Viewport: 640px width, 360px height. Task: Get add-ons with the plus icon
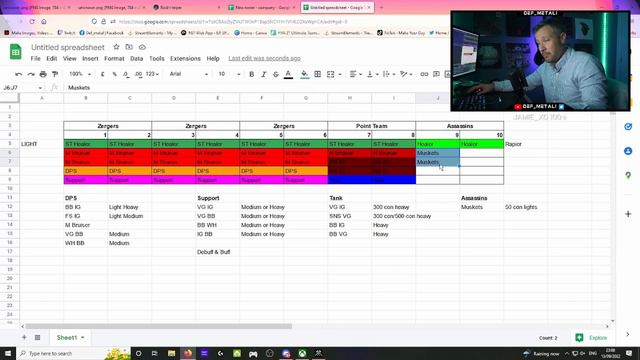(x=628, y=214)
